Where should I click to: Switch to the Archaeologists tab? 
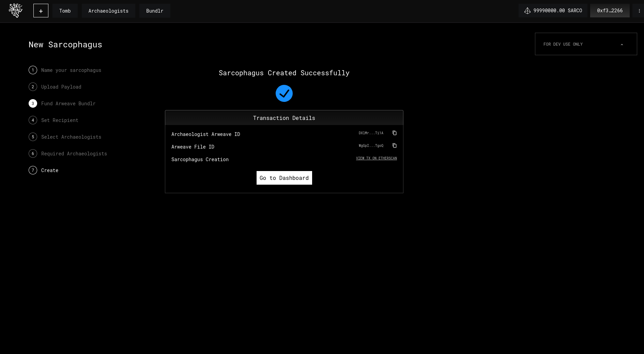[x=108, y=11]
